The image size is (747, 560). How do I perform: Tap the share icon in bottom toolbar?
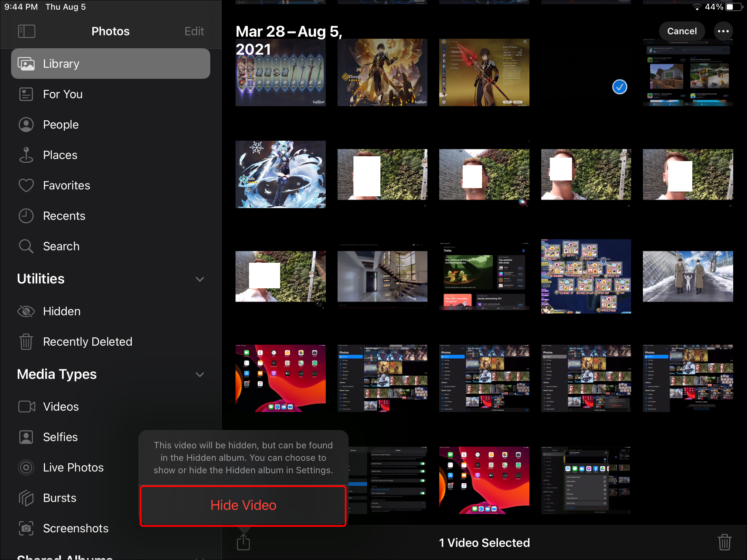[243, 542]
